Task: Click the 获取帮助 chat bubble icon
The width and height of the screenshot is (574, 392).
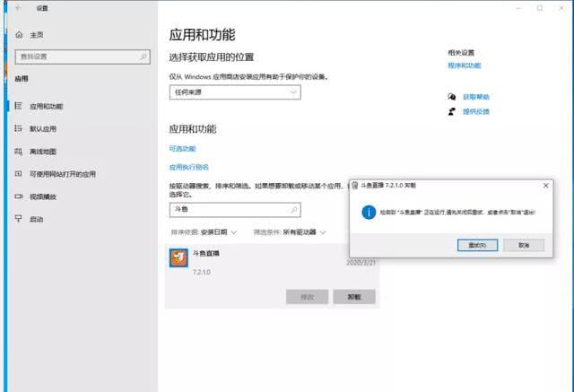Action: pos(452,97)
